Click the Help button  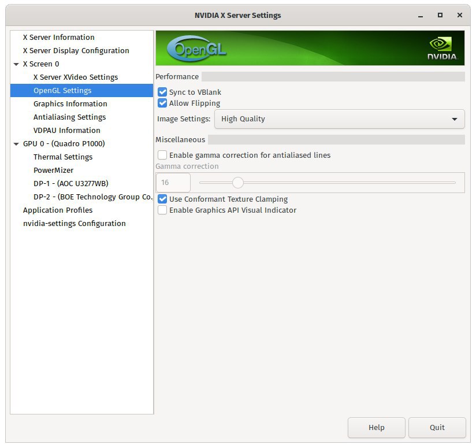(x=377, y=427)
